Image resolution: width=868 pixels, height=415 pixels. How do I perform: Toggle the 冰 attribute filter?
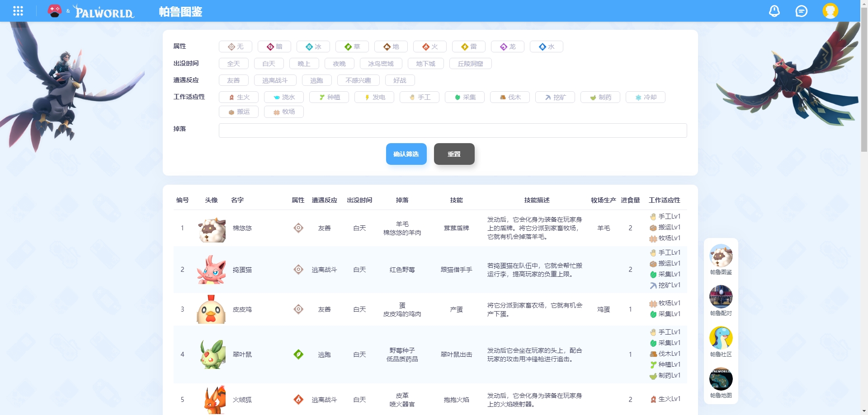(x=313, y=47)
